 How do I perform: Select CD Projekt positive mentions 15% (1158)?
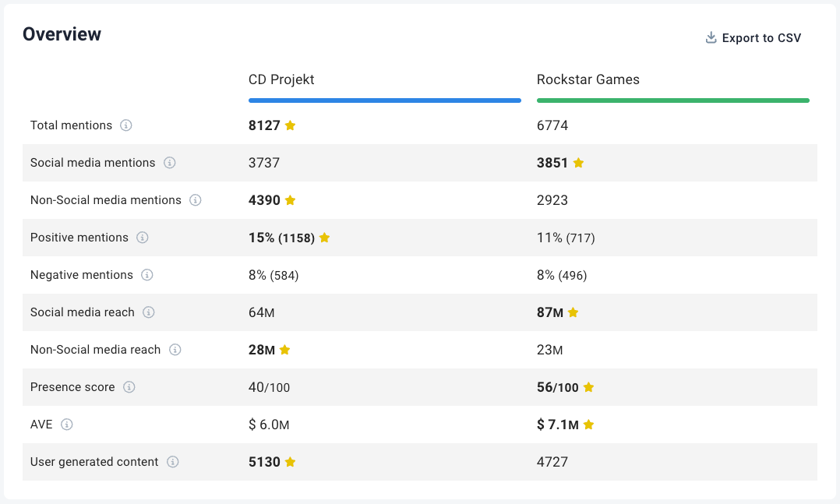(282, 238)
